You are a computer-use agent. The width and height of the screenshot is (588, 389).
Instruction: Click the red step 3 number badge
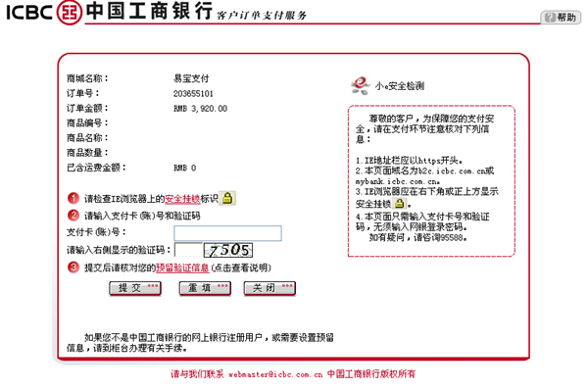click(73, 267)
